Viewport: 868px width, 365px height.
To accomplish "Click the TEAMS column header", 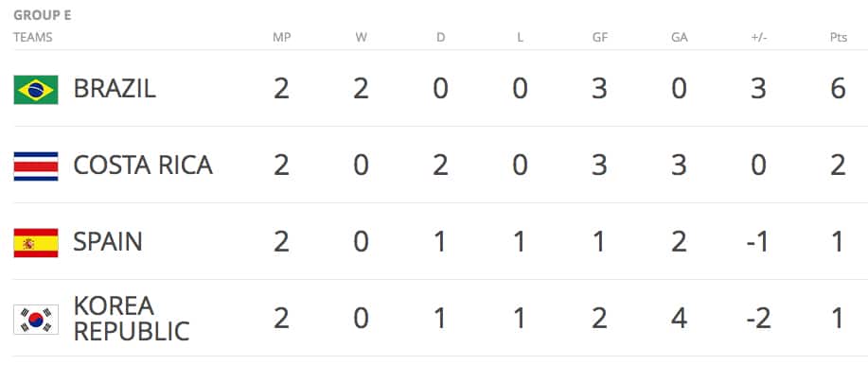I will pos(33,38).
